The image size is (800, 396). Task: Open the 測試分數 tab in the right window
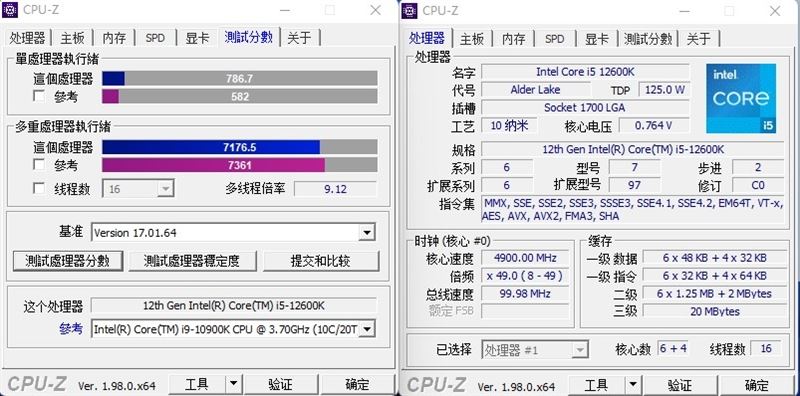click(648, 38)
